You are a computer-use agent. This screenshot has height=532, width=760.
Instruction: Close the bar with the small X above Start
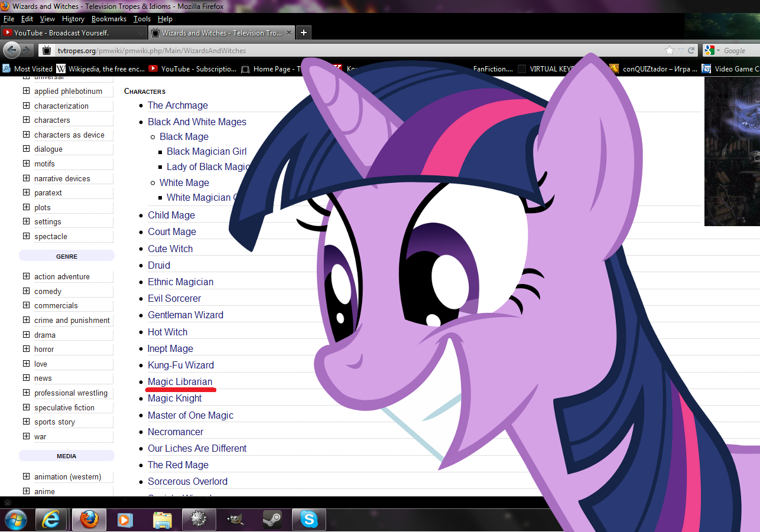[x=8, y=502]
